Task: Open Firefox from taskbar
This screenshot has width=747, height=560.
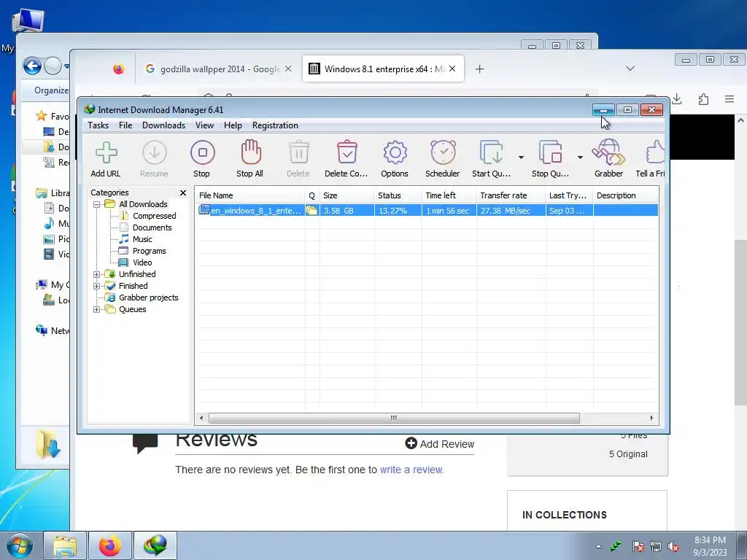Action: click(x=110, y=545)
